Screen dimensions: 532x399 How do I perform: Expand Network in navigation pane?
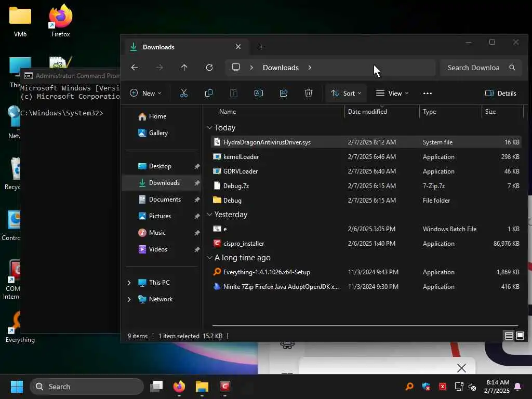coord(129,299)
